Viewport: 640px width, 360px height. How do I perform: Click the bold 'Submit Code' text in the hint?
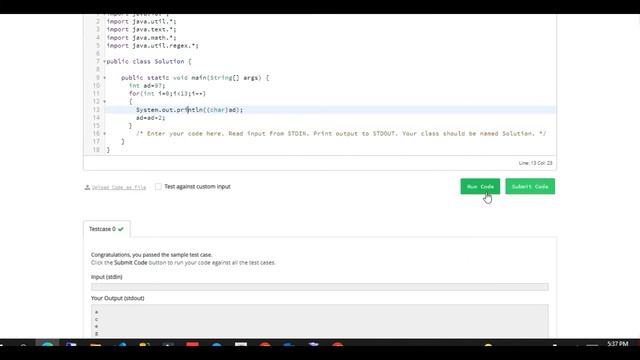pyautogui.click(x=131, y=262)
